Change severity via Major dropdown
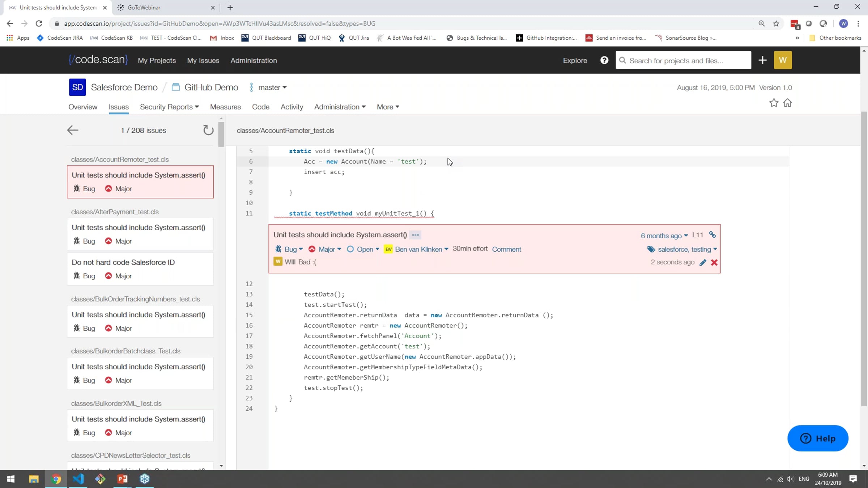 pyautogui.click(x=325, y=249)
